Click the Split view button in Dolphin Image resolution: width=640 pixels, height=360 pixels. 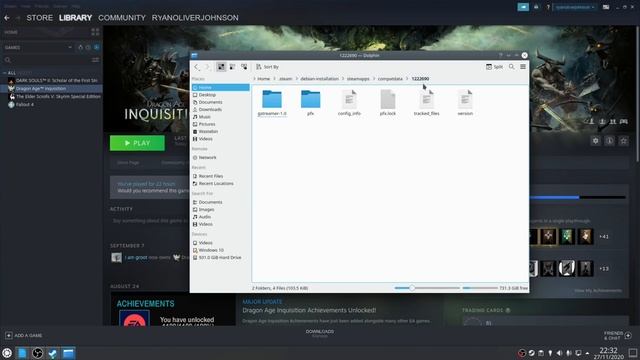tap(494, 67)
